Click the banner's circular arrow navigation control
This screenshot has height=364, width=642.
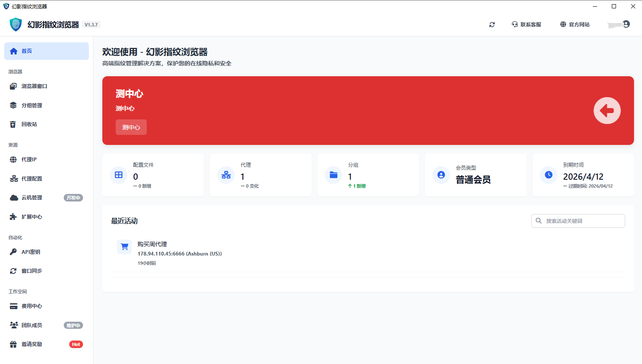[607, 111]
